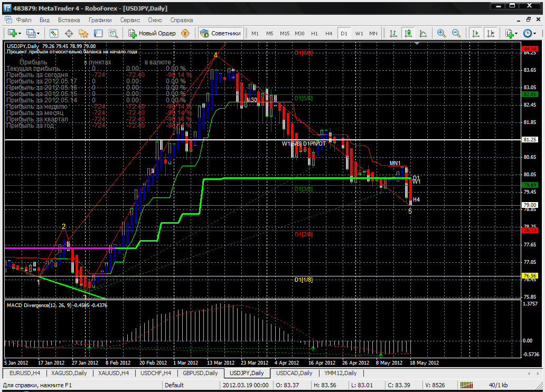The height and width of the screenshot is (392, 545).
Task: Click the Zoom Out magnifier
Action: coord(456,33)
